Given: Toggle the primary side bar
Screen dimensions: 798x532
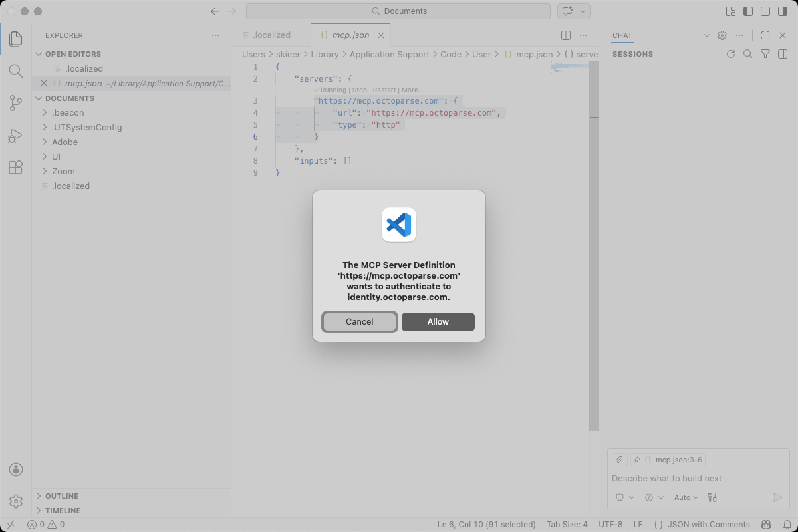Looking at the screenshot, I should pos(748,11).
